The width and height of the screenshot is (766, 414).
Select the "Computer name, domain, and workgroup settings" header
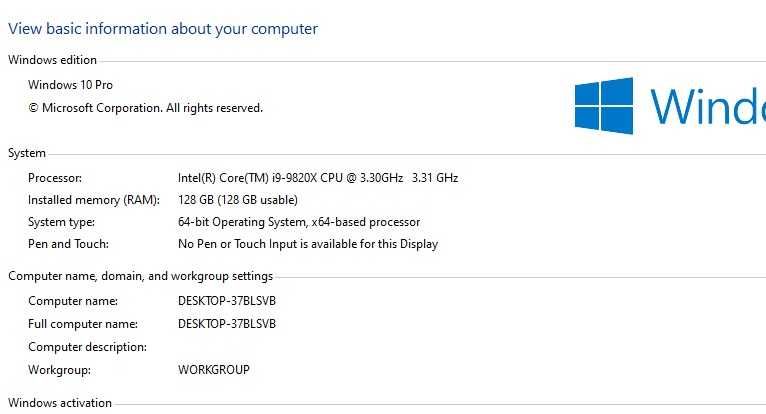tap(140, 276)
